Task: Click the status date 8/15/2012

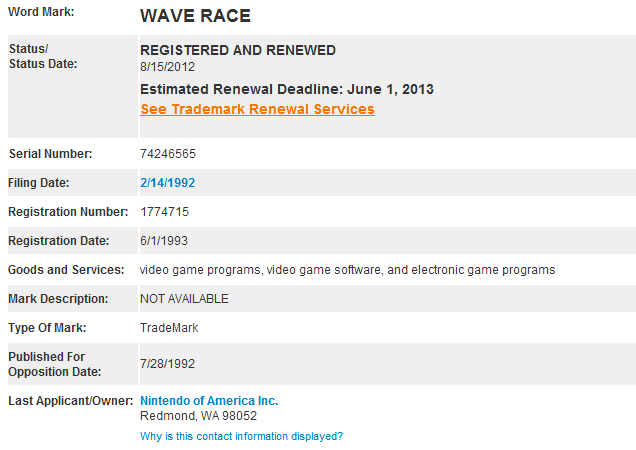Action: (167, 66)
